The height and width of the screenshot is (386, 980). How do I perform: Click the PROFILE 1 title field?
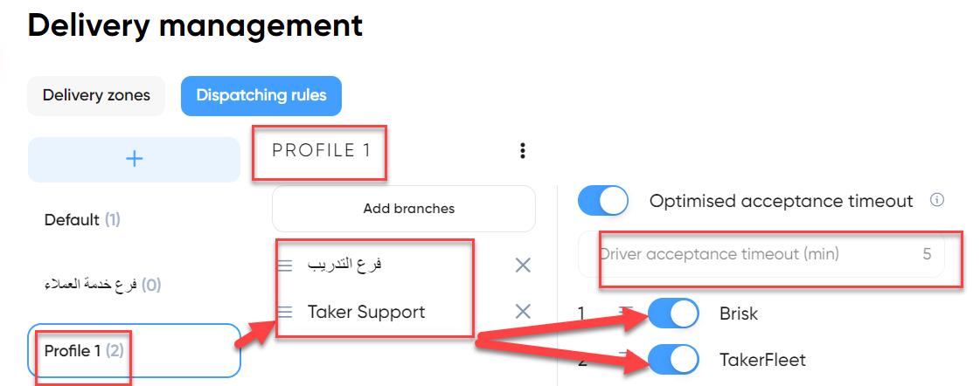[x=321, y=150]
